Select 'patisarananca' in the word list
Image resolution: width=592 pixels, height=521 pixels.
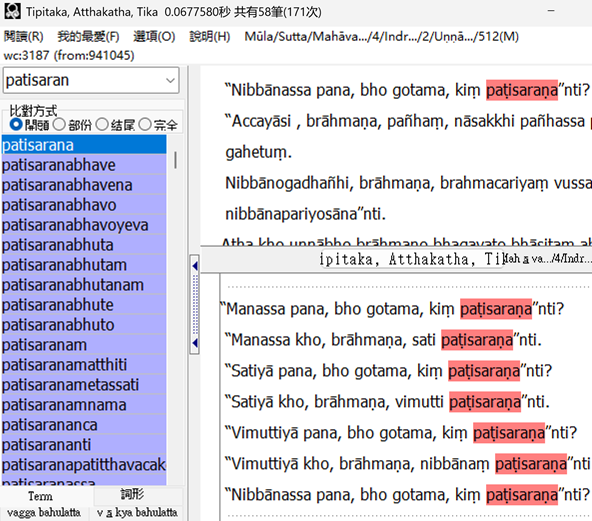(84, 425)
